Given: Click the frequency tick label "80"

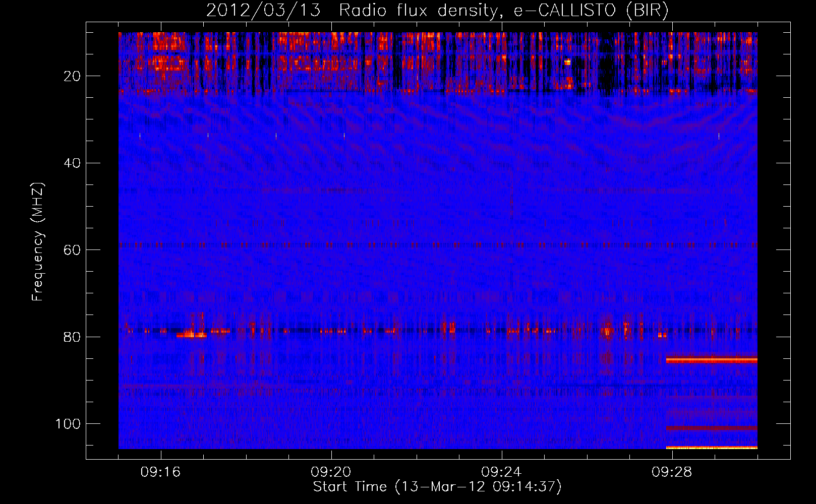Looking at the screenshot, I should tap(72, 337).
